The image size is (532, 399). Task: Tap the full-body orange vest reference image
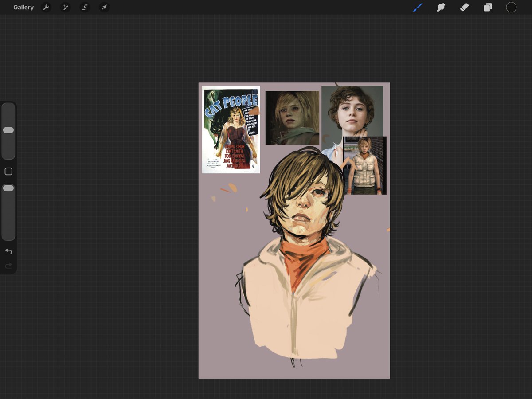[x=364, y=166]
